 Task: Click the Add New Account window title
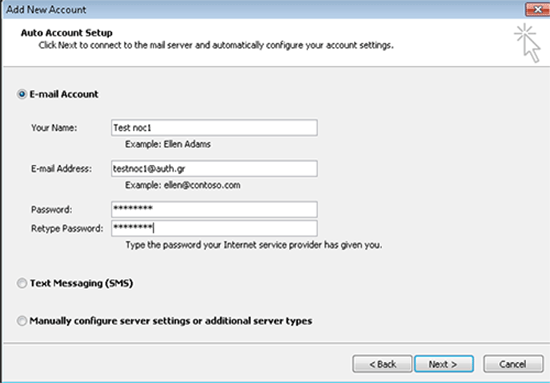click(x=46, y=9)
